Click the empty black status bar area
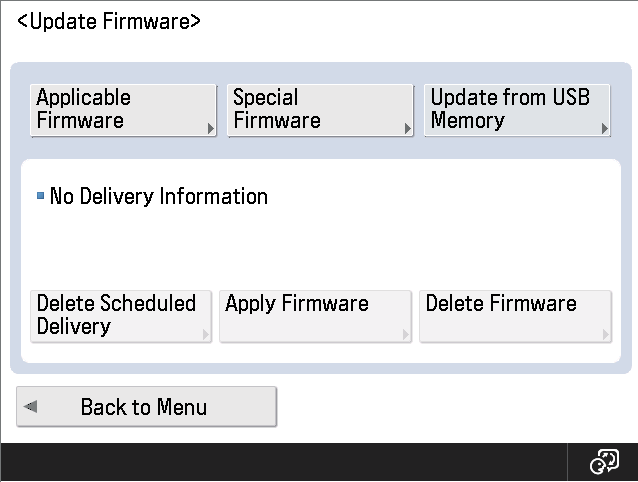The image size is (638, 482). point(284,462)
